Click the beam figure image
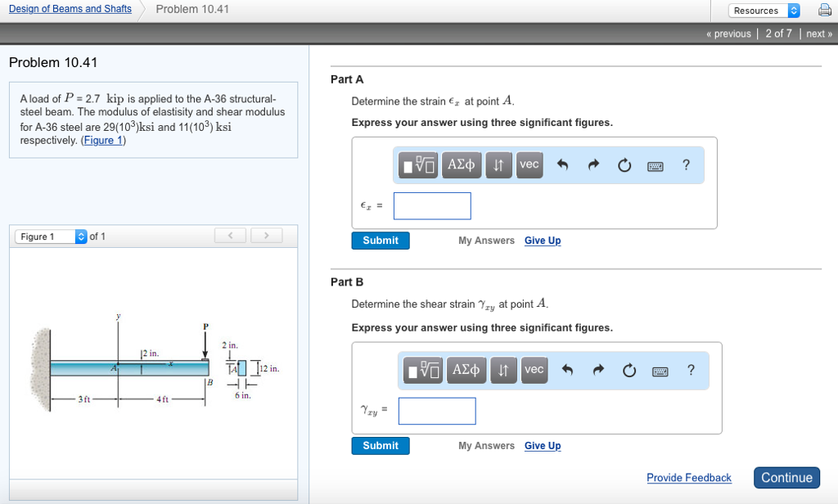The width and height of the screenshot is (838, 504). pyautogui.click(x=155, y=365)
